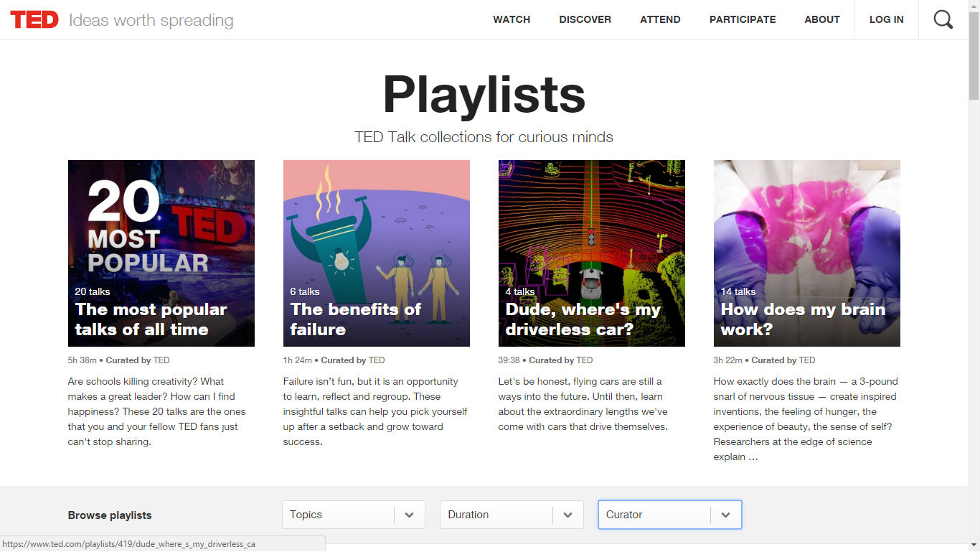980x557 pixels.
Task: Open the Discover menu
Action: (585, 19)
